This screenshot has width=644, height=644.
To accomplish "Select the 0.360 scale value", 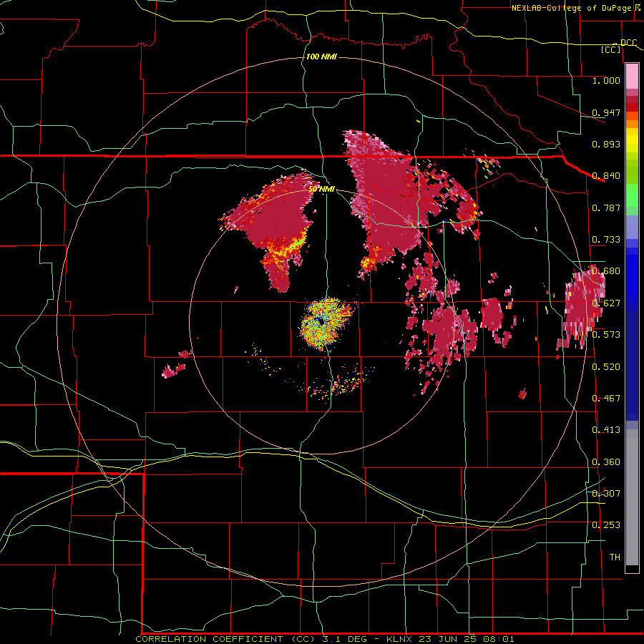I will click(606, 462).
